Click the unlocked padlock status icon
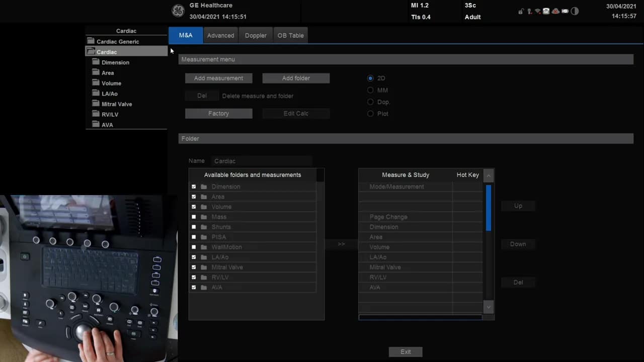 pos(521,12)
